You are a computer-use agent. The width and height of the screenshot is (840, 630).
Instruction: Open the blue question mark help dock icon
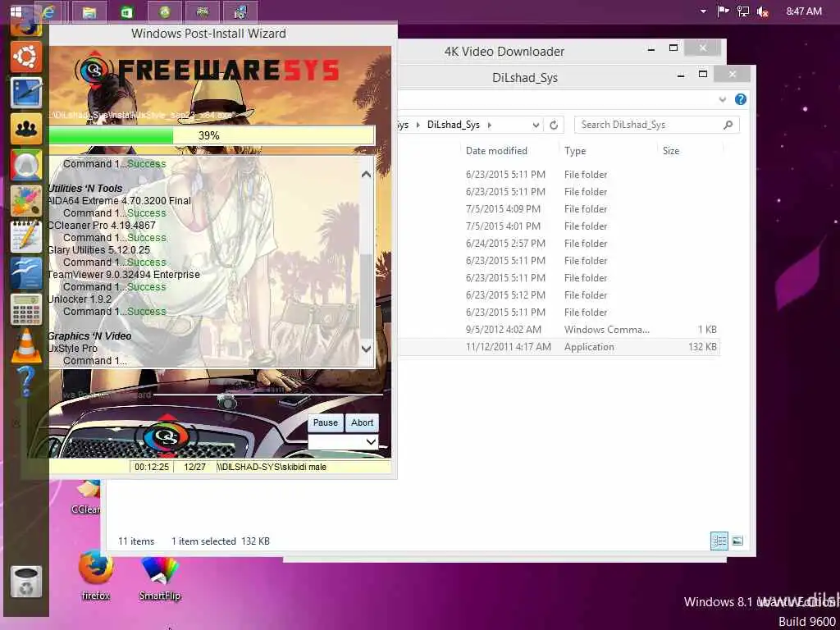point(25,381)
